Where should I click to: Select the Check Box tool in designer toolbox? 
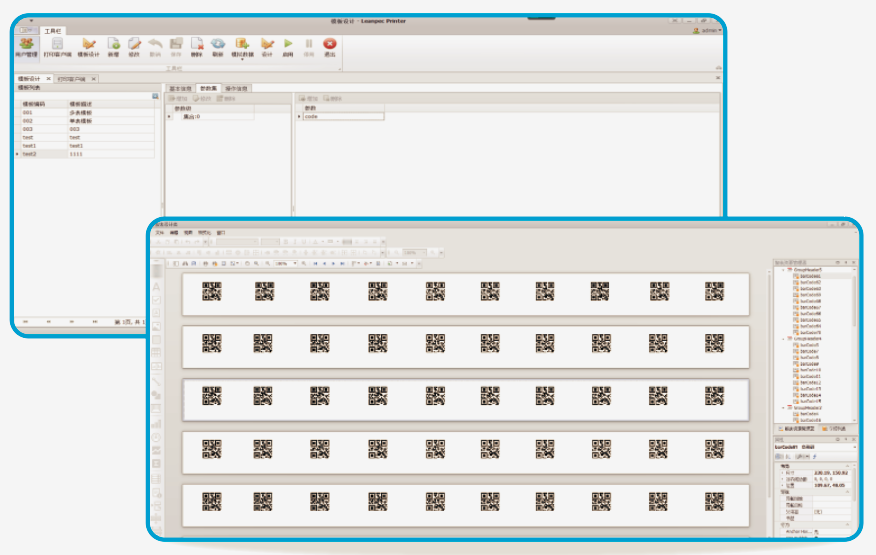point(156,300)
